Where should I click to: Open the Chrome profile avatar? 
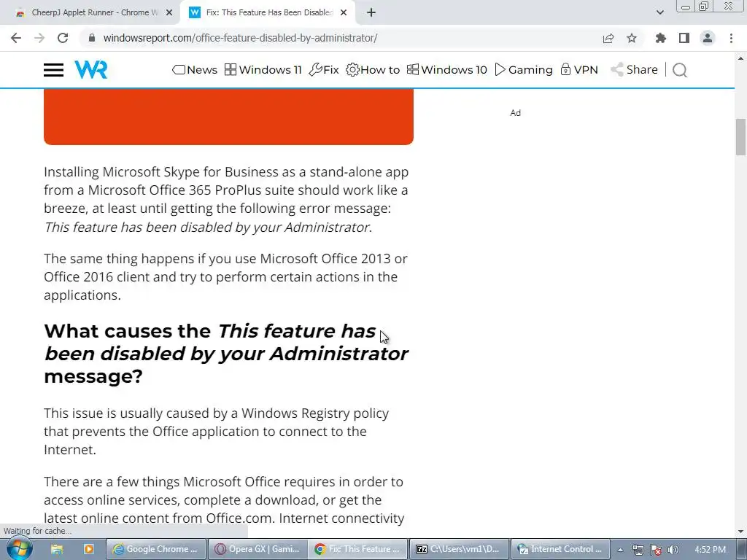(x=708, y=38)
